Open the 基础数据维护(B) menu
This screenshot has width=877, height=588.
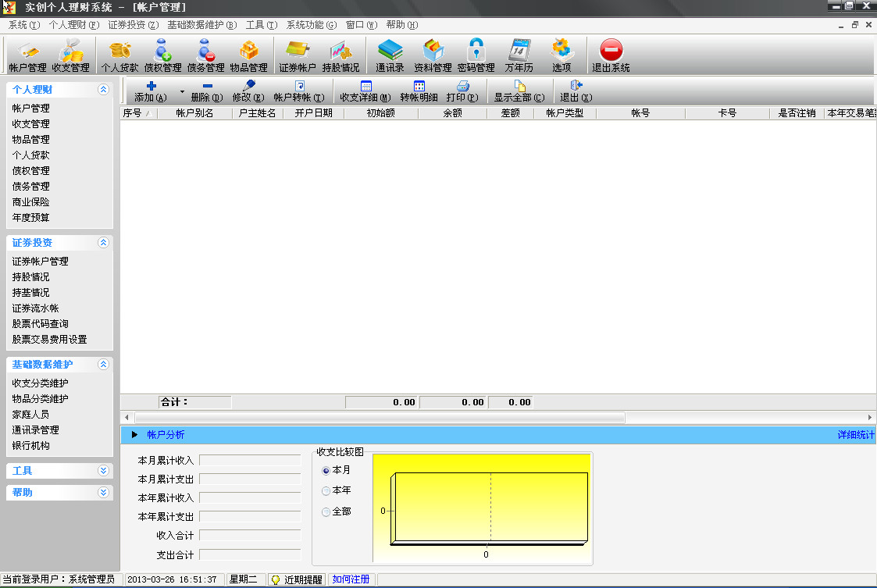click(x=202, y=25)
